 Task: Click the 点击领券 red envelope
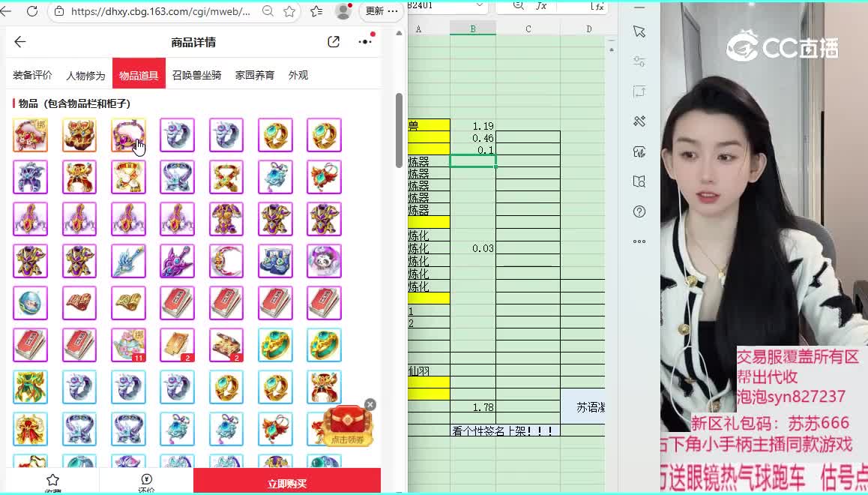pyautogui.click(x=348, y=427)
